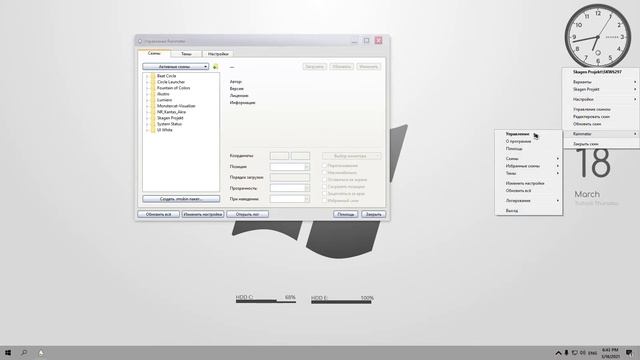Image resolution: width=640 pixels, height=360 pixels.
Task: Click the Обновить всё button in the dialog
Action: (158, 214)
